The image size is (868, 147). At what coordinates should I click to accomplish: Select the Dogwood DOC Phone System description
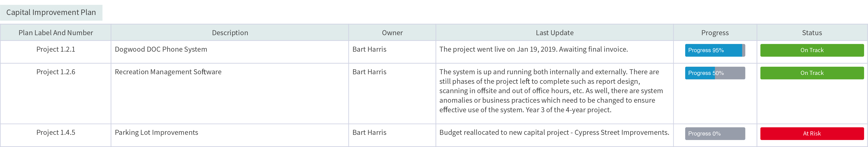tap(161, 49)
